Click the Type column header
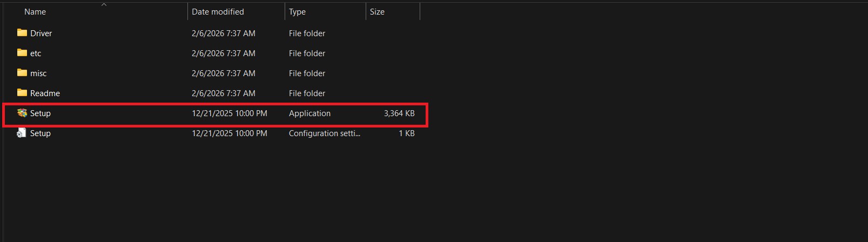868x242 pixels. tap(297, 12)
